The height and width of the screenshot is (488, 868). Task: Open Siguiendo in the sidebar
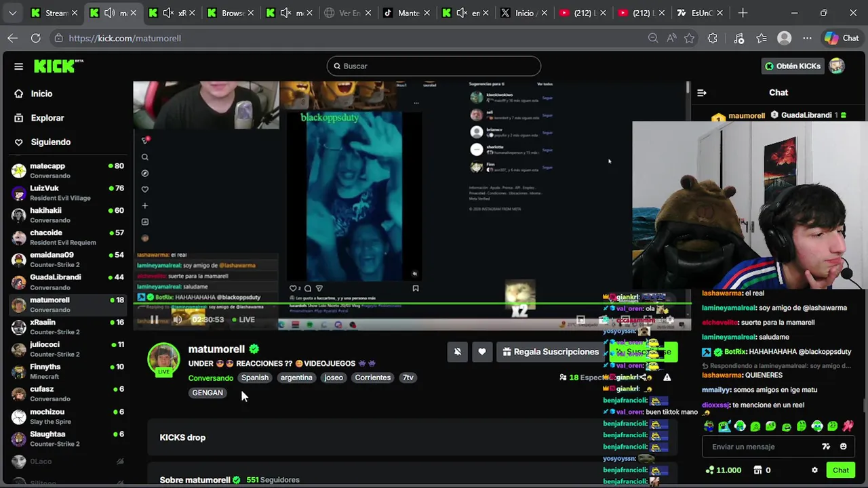click(x=51, y=142)
